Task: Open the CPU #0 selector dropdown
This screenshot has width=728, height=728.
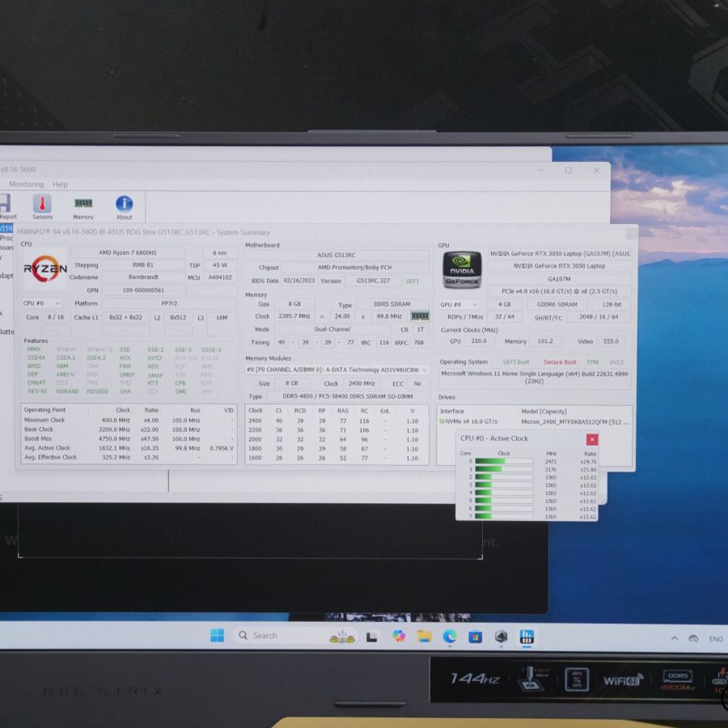Action: 42,303
